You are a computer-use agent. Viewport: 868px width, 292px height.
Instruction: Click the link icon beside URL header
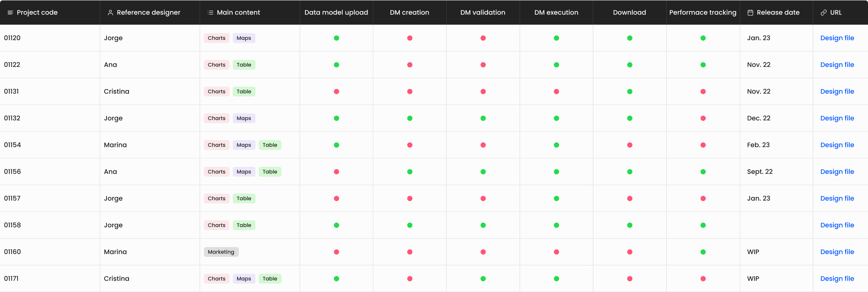[824, 12]
